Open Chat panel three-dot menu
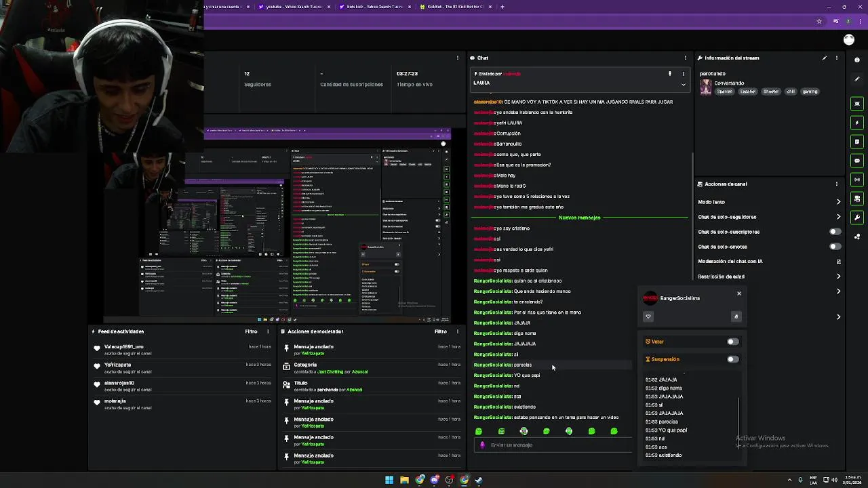 [685, 58]
